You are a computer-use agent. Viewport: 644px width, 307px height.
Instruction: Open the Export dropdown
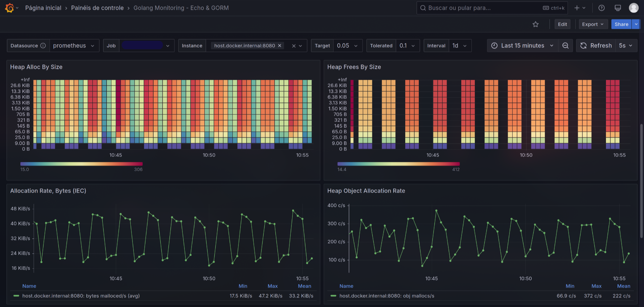tap(593, 24)
